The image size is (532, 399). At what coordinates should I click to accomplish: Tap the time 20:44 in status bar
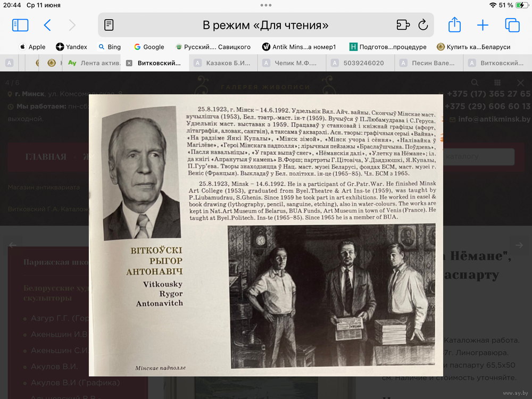tap(12, 5)
